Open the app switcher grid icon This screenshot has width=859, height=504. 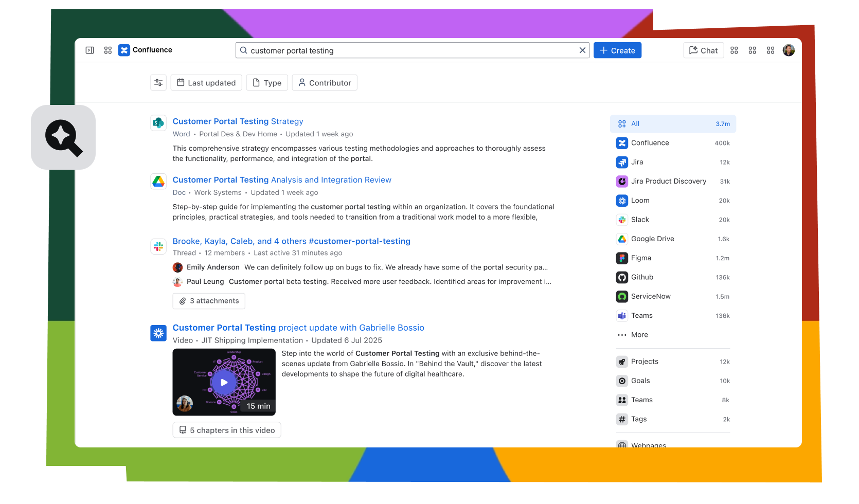tap(108, 50)
